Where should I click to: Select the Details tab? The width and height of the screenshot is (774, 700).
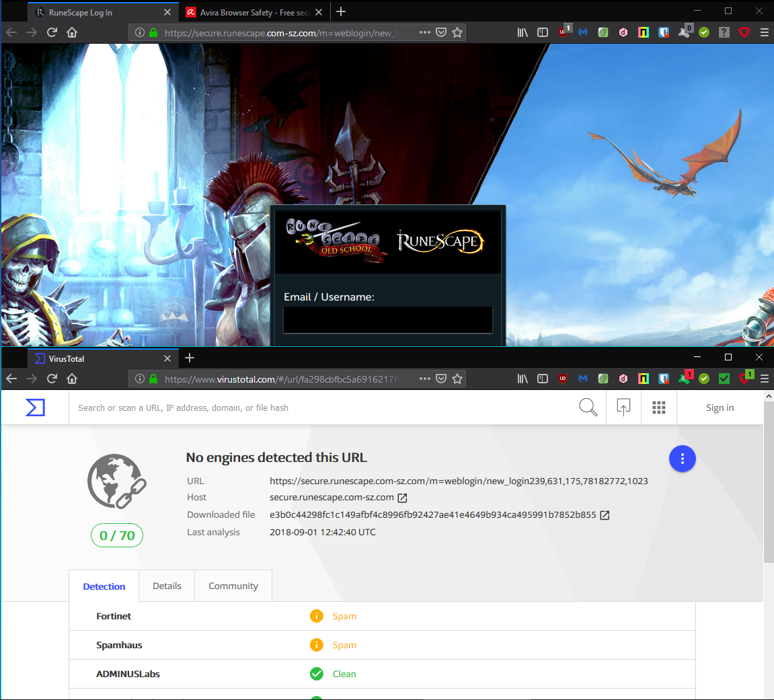pos(167,586)
